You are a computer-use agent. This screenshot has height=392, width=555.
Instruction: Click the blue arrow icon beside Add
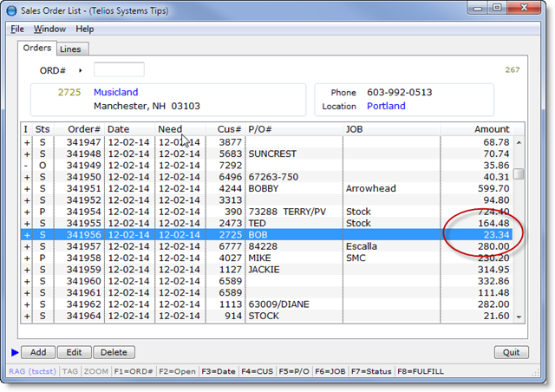pyautogui.click(x=15, y=352)
